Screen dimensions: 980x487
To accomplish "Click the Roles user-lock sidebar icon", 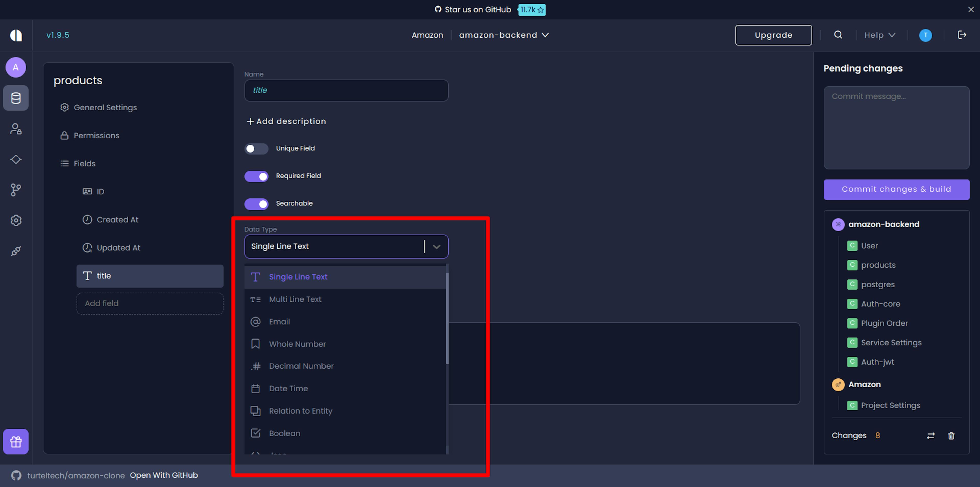I will 16,129.
